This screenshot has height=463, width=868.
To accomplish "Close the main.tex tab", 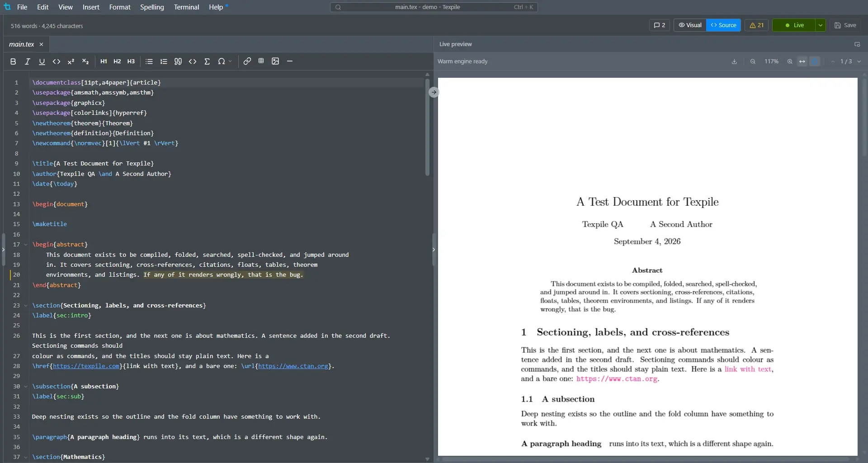I will [42, 44].
